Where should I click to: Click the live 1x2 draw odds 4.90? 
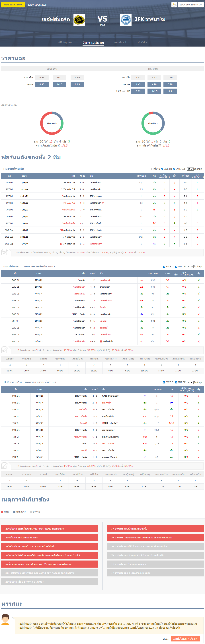coord(154,84)
